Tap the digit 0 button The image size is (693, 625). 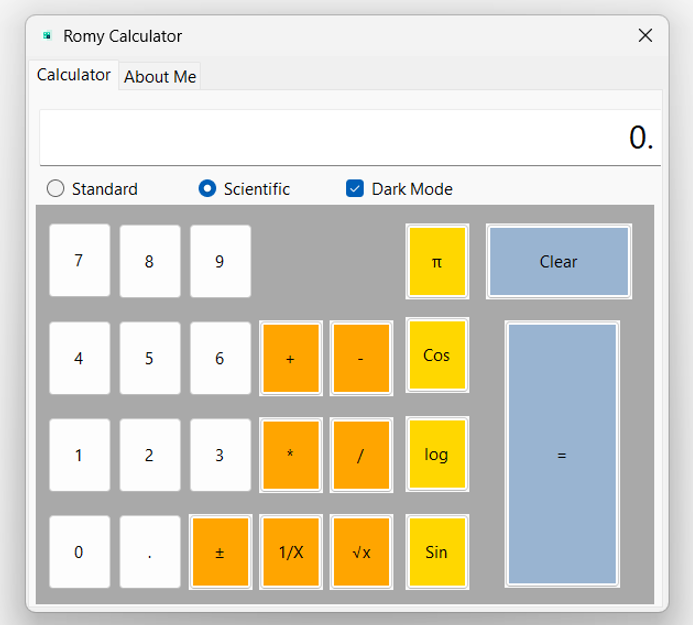point(80,552)
